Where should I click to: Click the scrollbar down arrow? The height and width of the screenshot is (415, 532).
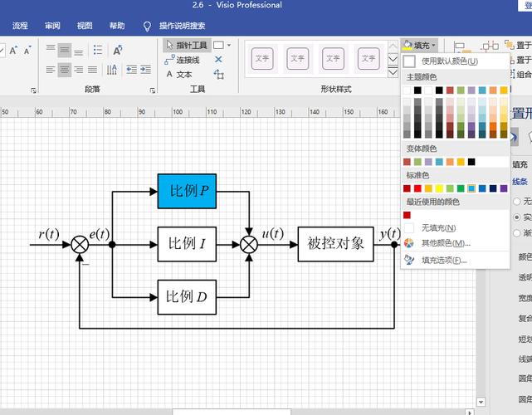[481, 402]
